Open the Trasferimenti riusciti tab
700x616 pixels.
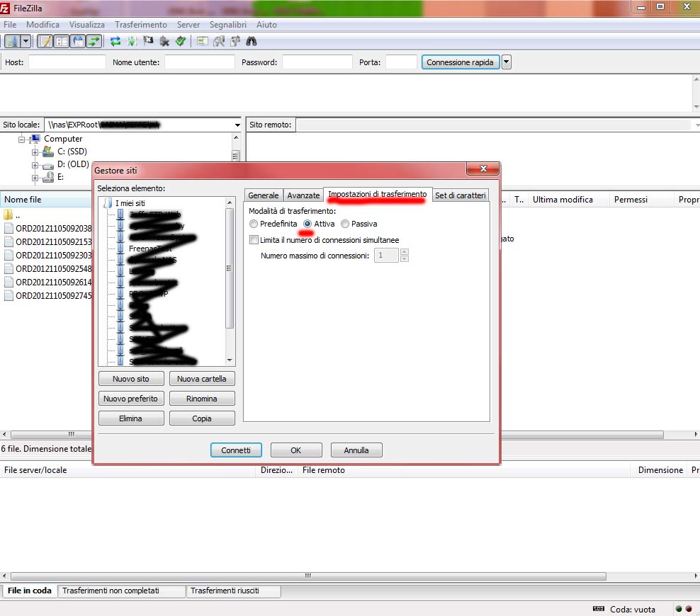[x=233, y=591]
